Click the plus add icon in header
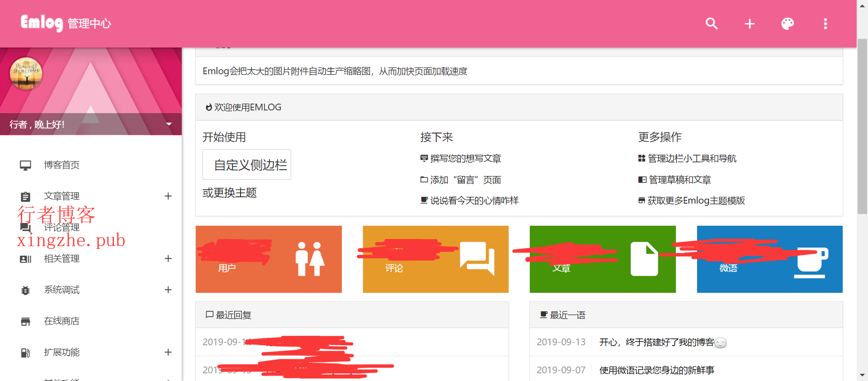 750,24
